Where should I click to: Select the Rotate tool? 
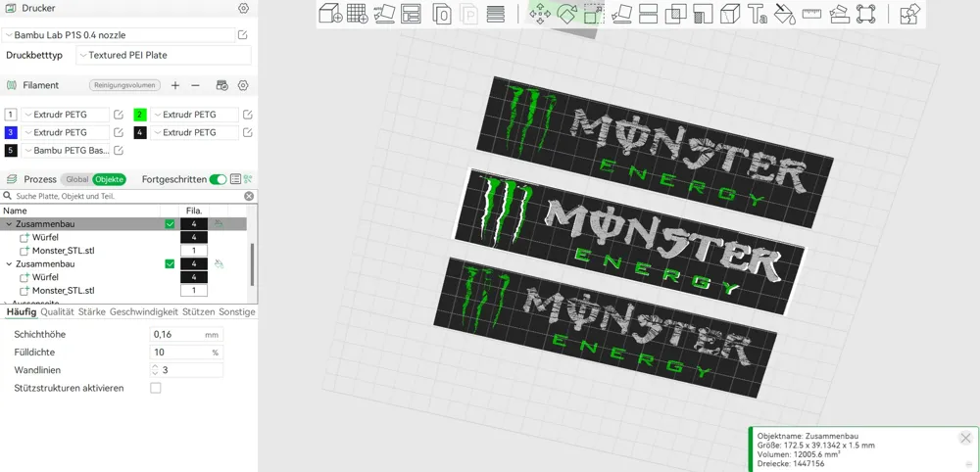(566, 13)
